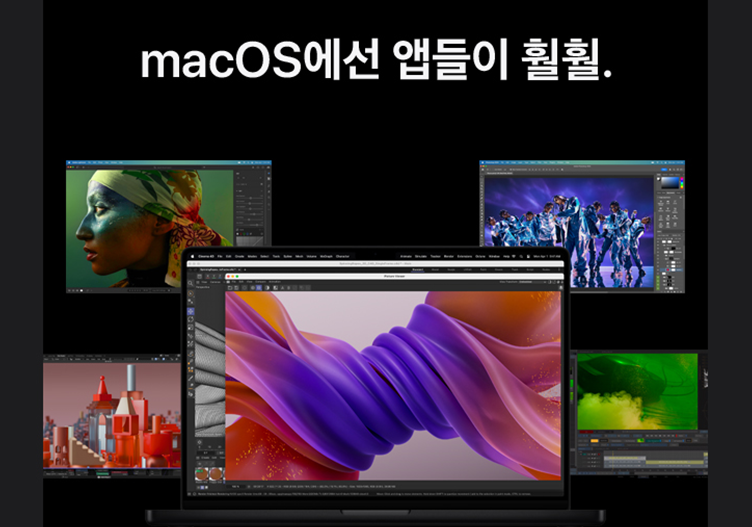
Task: Open the MoGraph menu
Action: point(326,257)
